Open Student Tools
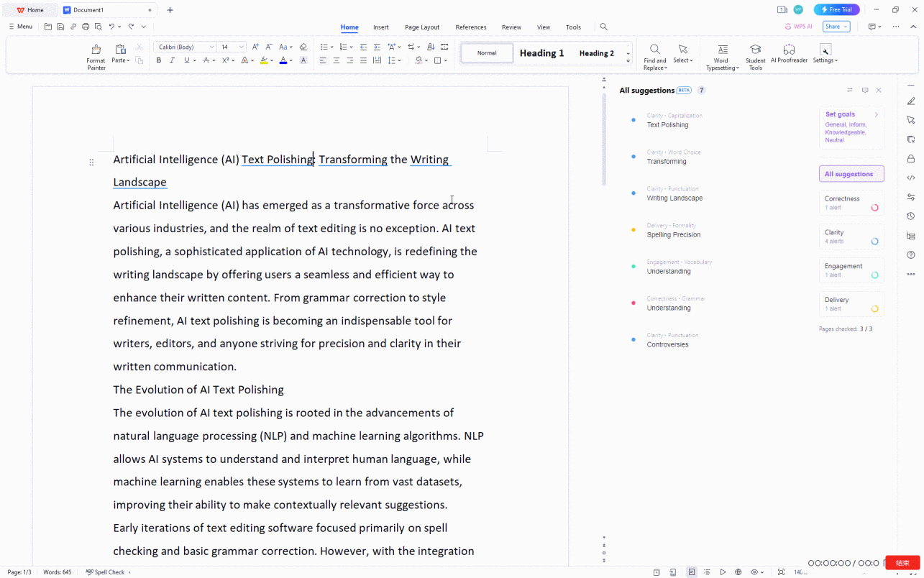924x578 pixels. 755,57
